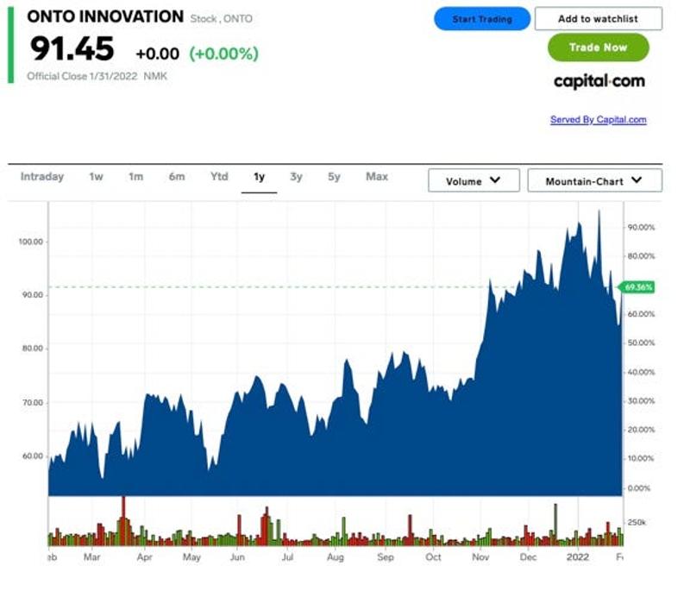The width and height of the screenshot is (690, 616).
Task: Click the 0.00% right axis label
Action: 641,488
